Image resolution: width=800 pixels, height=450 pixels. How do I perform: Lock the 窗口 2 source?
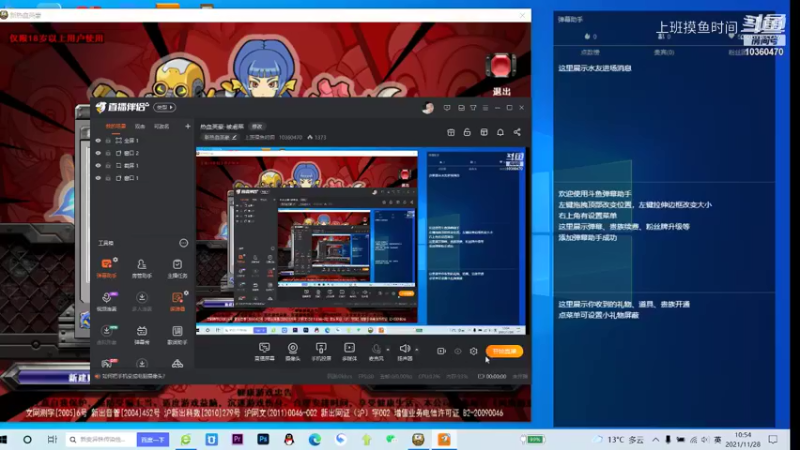[x=108, y=153]
